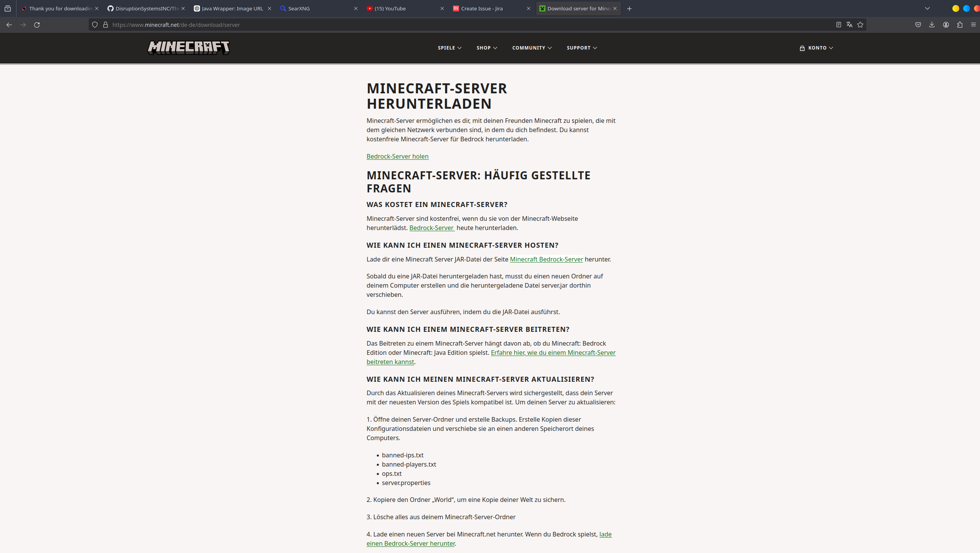This screenshot has width=980, height=553.
Task: Expand the SPIELE dropdown menu
Action: [450, 48]
